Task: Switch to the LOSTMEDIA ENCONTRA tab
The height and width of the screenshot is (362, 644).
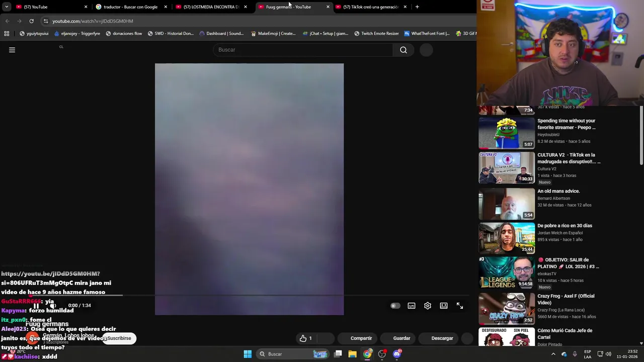Action: [210, 7]
